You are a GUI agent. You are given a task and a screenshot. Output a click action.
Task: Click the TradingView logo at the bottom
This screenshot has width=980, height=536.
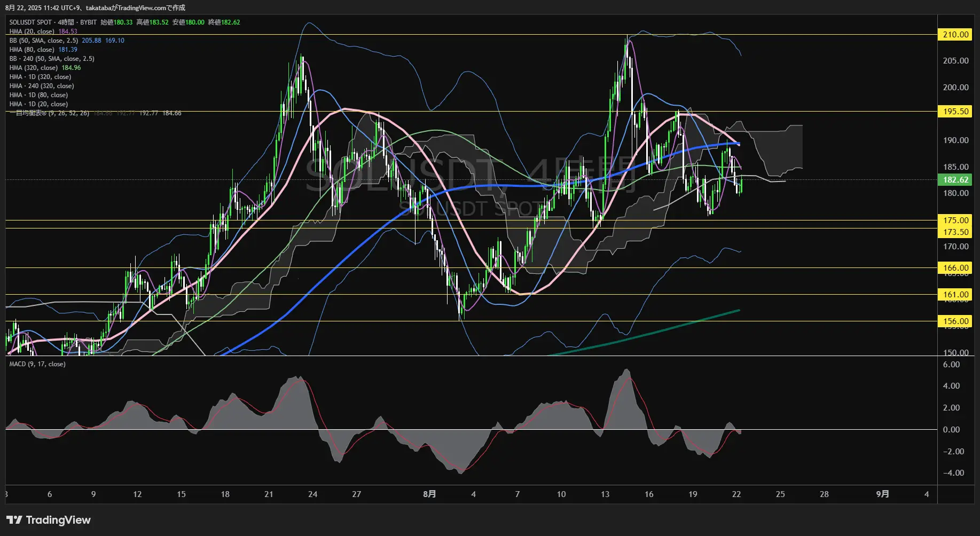[49, 520]
